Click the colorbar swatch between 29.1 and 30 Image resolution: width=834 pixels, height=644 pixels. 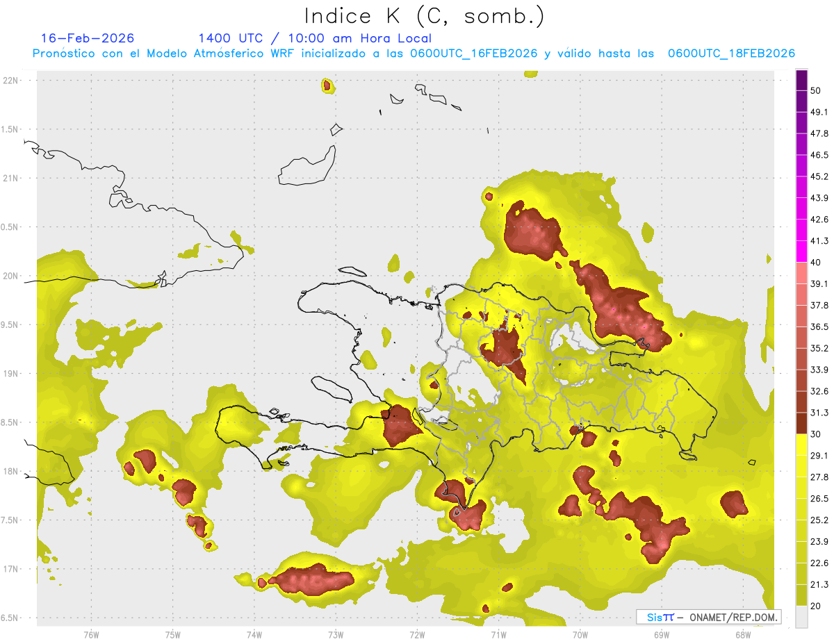[x=801, y=445]
